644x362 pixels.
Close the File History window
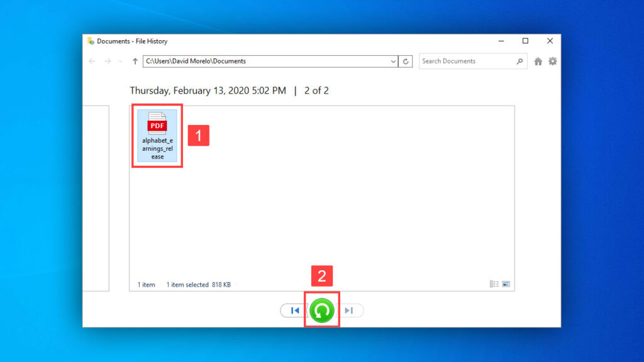pyautogui.click(x=550, y=41)
